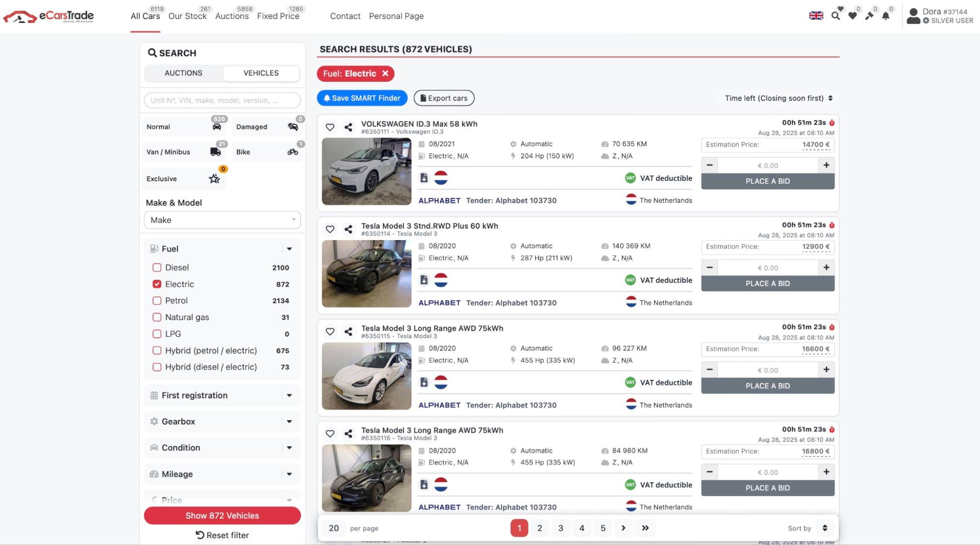This screenshot has width=980, height=545.
Task: Check Hybrid (petrol / electric) checkbox
Action: (157, 350)
